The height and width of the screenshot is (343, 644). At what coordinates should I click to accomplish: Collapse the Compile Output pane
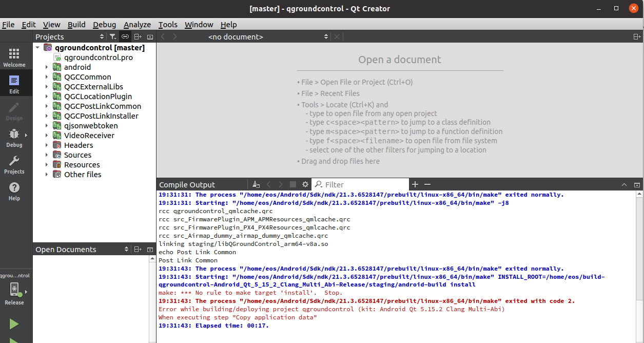[624, 184]
